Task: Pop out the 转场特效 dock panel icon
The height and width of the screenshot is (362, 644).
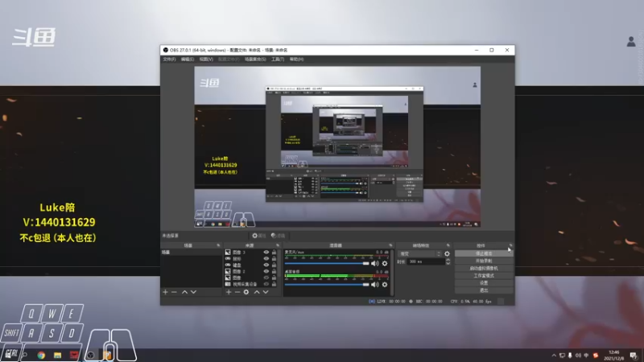Action: pyautogui.click(x=448, y=245)
